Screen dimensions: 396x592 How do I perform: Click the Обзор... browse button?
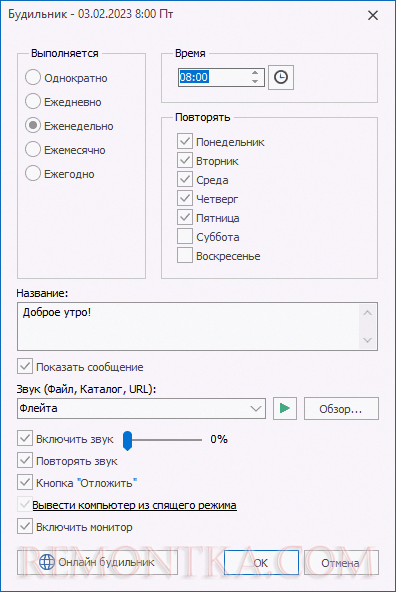(x=341, y=409)
